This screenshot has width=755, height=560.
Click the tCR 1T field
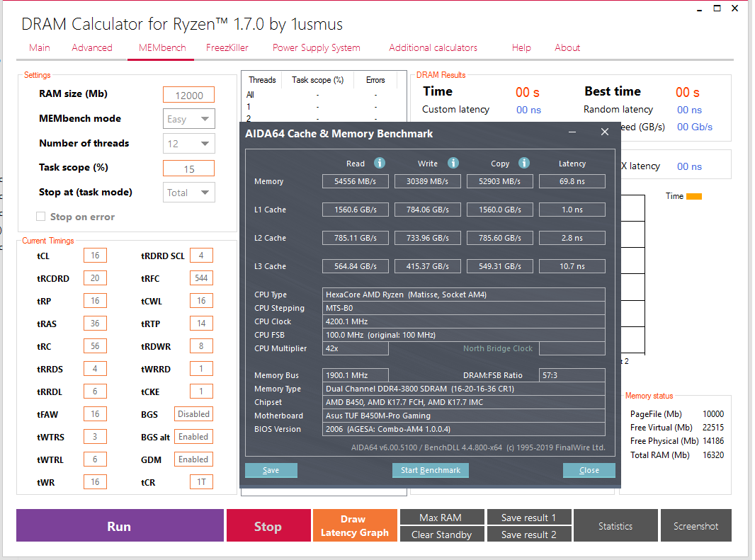(201, 482)
